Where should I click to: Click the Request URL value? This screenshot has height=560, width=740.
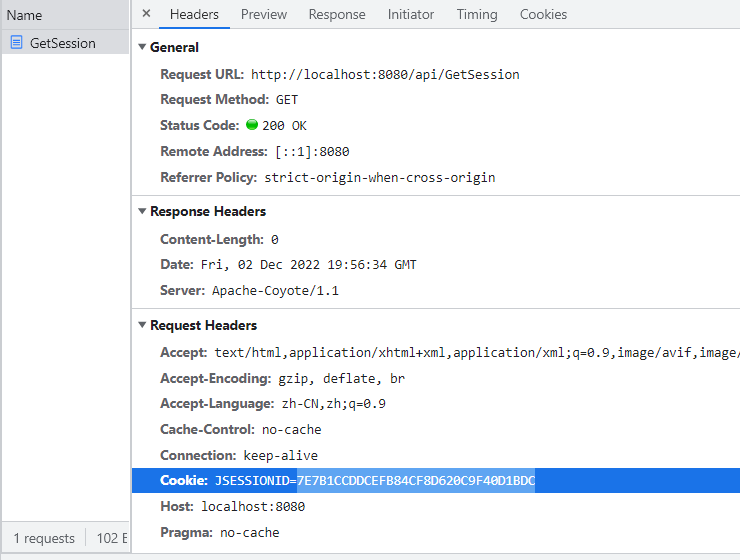(385, 74)
